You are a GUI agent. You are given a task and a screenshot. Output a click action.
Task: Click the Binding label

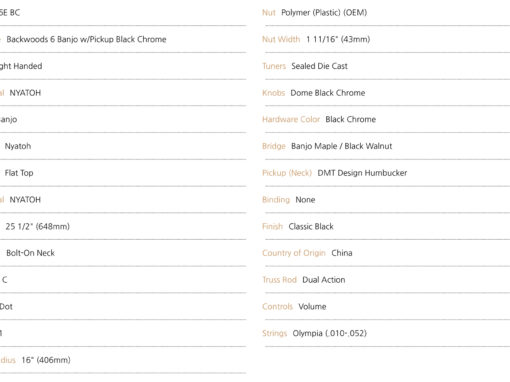276,200
